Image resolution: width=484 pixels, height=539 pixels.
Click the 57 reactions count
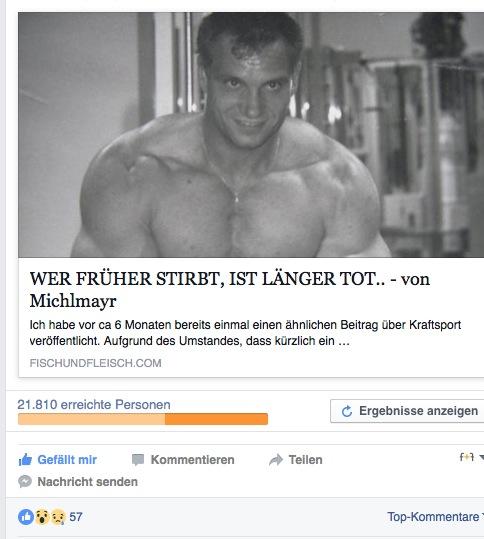click(x=76, y=517)
